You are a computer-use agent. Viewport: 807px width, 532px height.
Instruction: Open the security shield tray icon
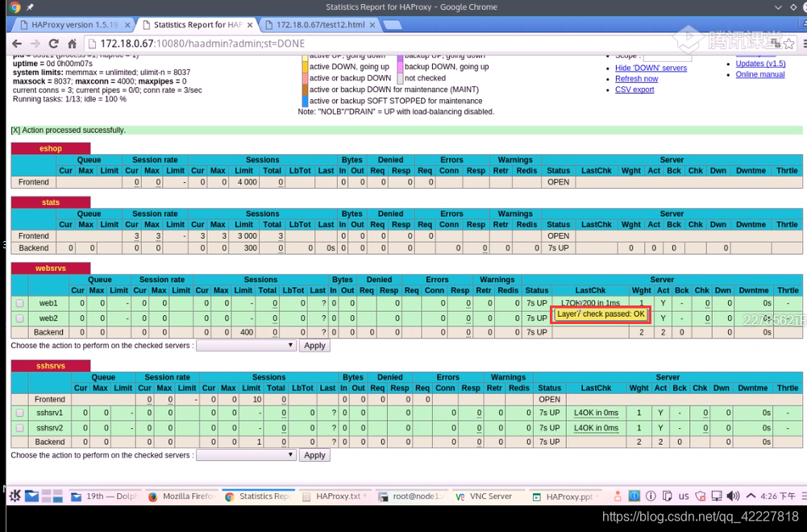[x=700, y=496]
